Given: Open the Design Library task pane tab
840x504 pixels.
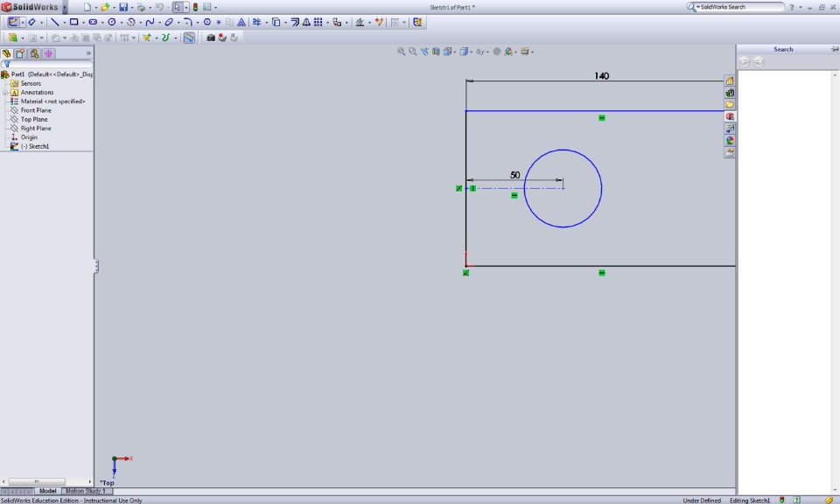Looking at the screenshot, I should tap(730, 93).
